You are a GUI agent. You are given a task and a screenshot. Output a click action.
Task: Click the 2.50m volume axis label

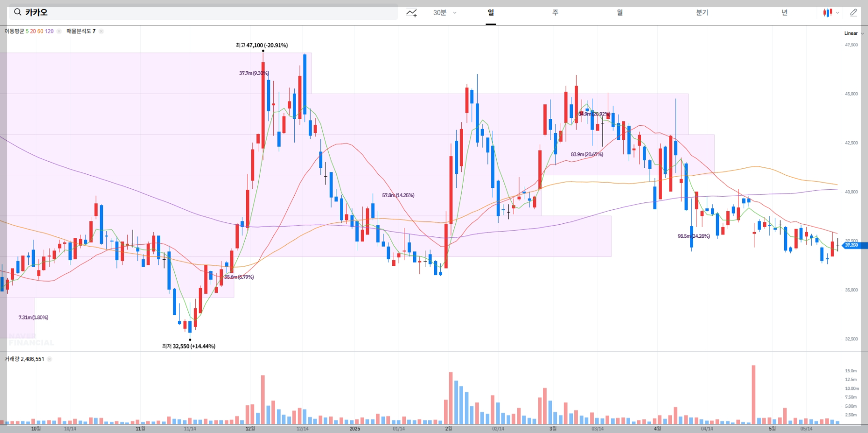click(x=851, y=415)
